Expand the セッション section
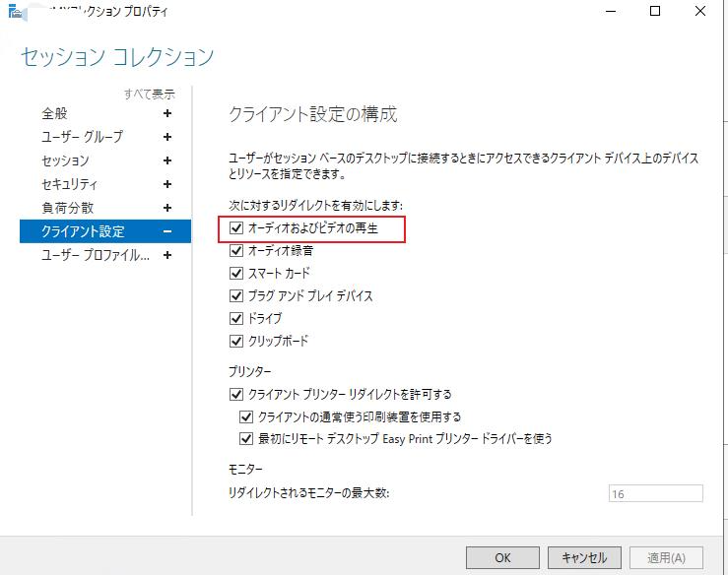728x575 pixels. pos(167,160)
